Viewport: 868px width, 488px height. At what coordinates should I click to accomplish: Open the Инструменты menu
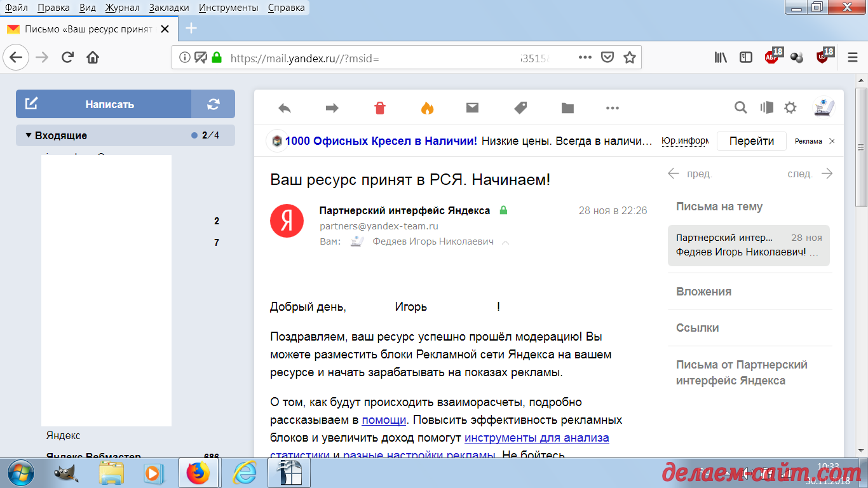[228, 8]
